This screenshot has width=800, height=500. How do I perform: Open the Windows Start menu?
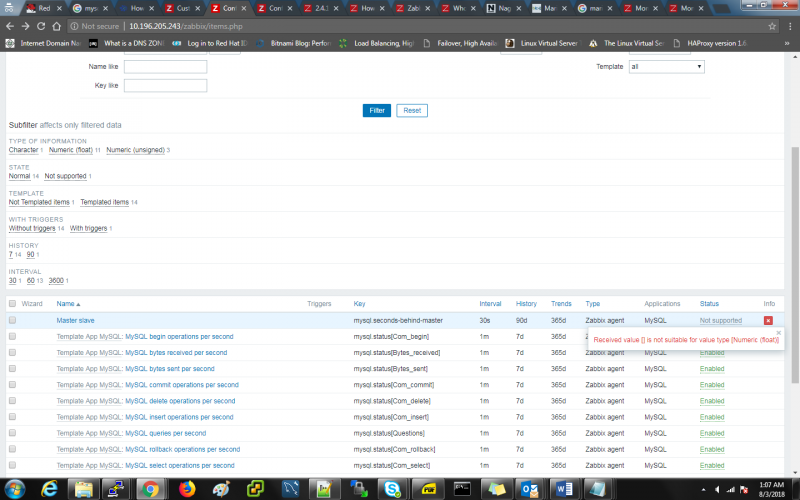pyautogui.click(x=14, y=489)
